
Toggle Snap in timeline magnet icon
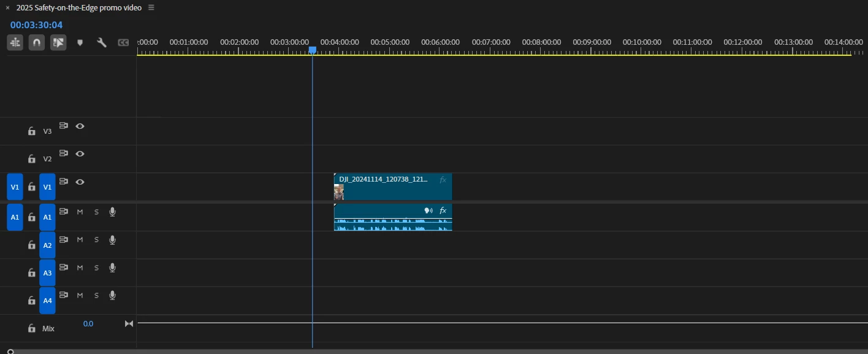37,42
